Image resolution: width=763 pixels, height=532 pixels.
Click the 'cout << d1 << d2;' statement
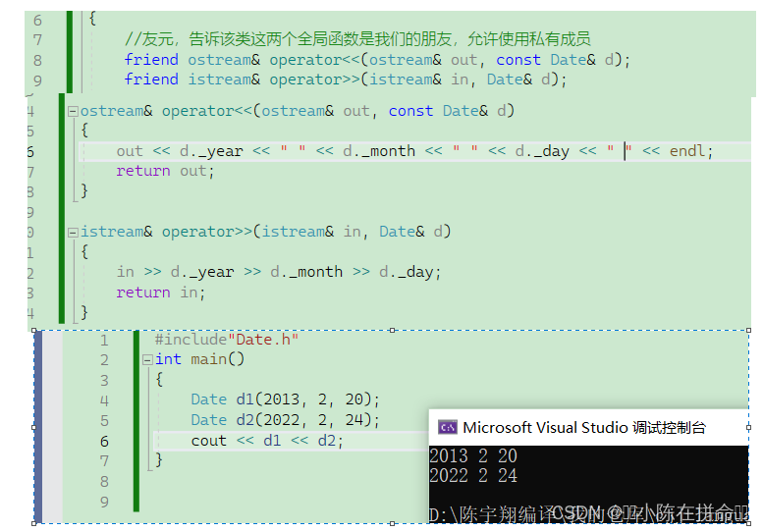(267, 441)
